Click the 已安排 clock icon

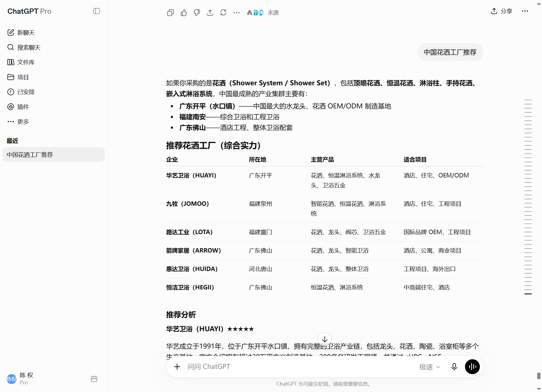[11, 92]
